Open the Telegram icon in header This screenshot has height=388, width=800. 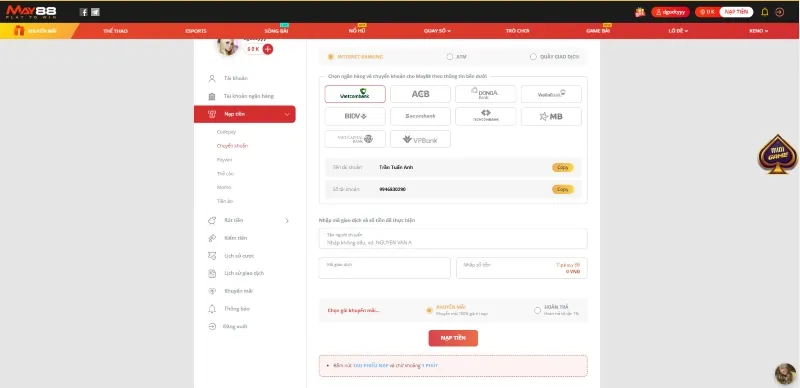pos(95,12)
